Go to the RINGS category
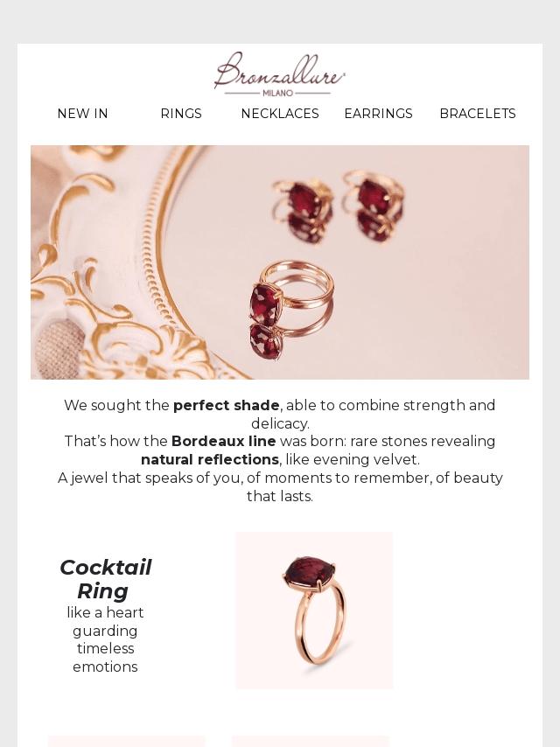560x747 pixels. tap(181, 114)
